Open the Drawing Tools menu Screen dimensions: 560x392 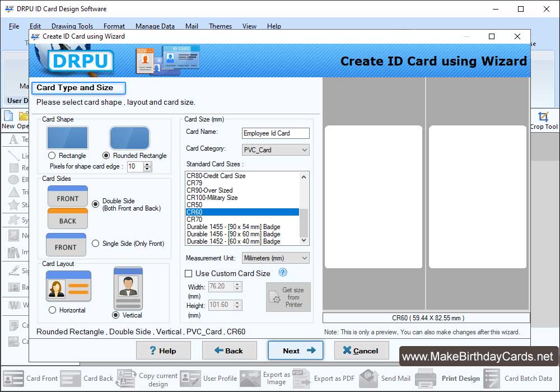(72, 26)
